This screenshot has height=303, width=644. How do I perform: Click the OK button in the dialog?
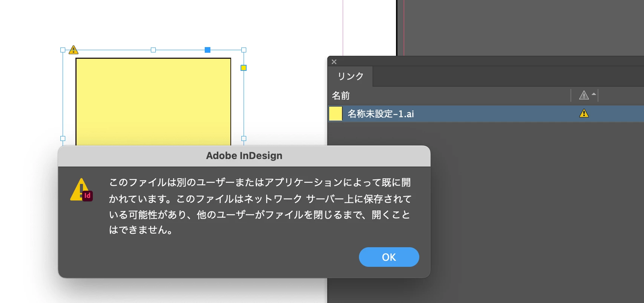[389, 257]
